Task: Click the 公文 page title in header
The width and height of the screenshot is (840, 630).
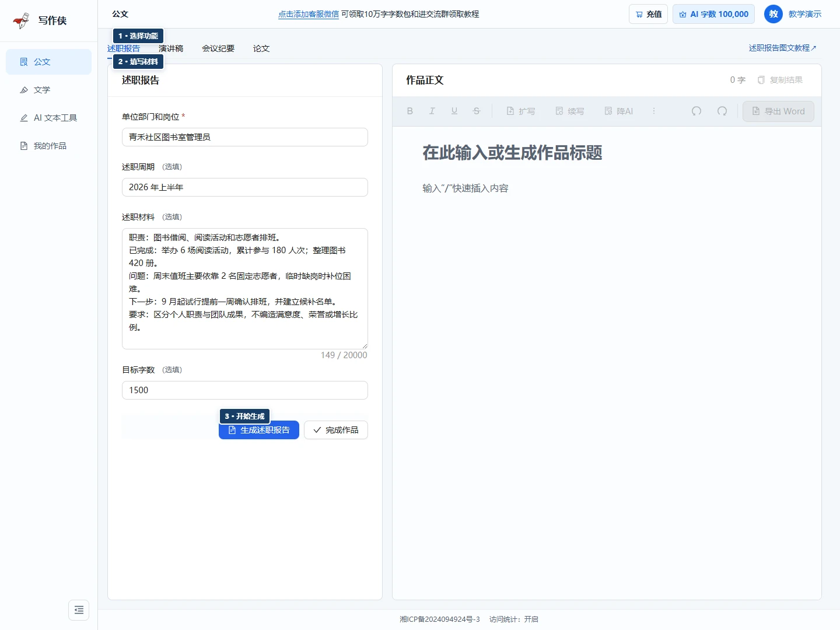Action: click(120, 14)
